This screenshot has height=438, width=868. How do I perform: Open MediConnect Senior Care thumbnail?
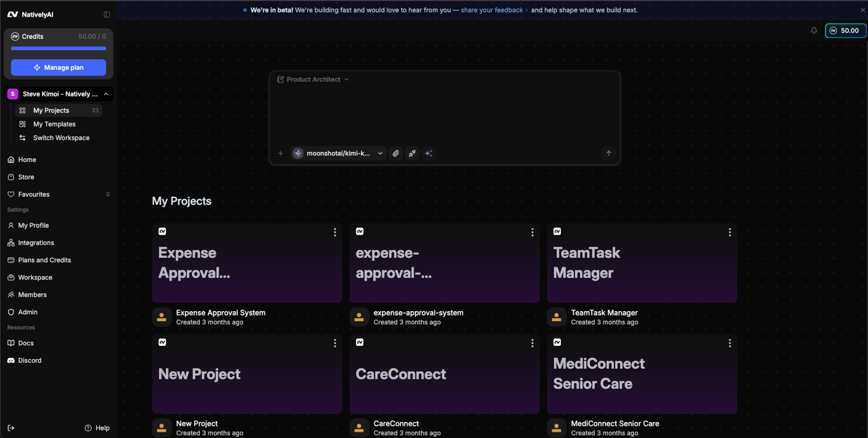pyautogui.click(x=642, y=374)
